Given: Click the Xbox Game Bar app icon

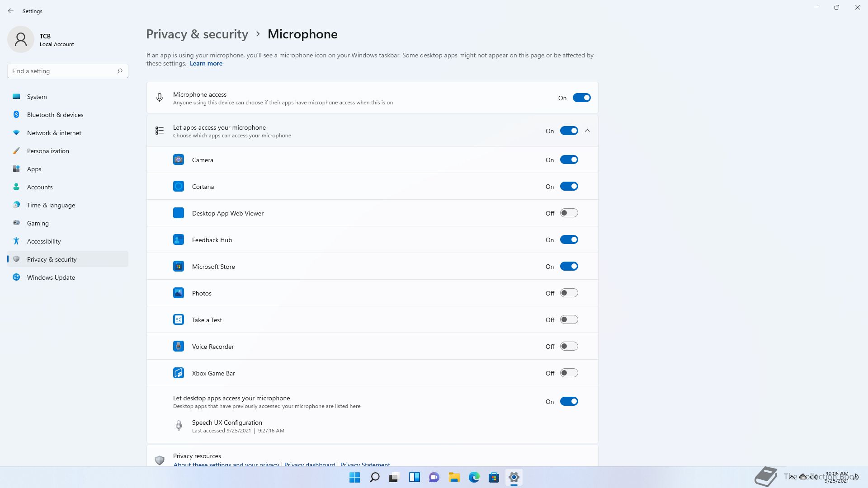Looking at the screenshot, I should pyautogui.click(x=179, y=373).
